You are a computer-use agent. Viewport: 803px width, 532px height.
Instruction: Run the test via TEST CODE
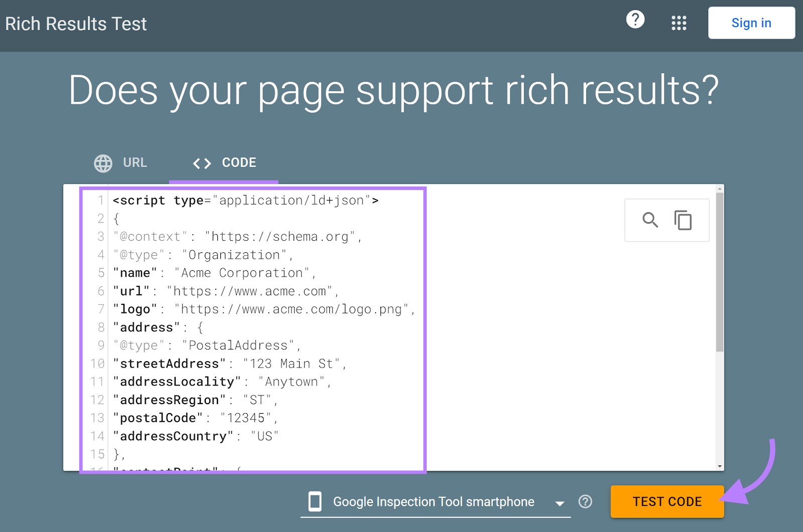[666, 501]
